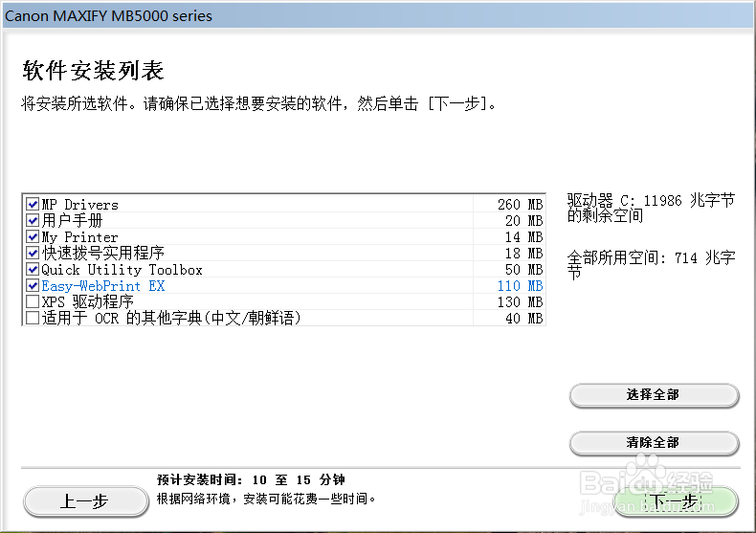Select the XPS 驱动程序 label
Viewport: 756px width, 533px height.
point(88,302)
